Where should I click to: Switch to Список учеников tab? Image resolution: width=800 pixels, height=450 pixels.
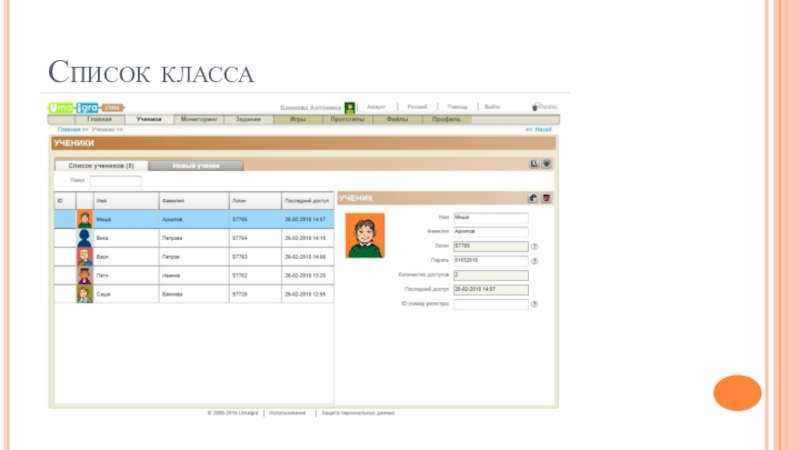point(101,166)
